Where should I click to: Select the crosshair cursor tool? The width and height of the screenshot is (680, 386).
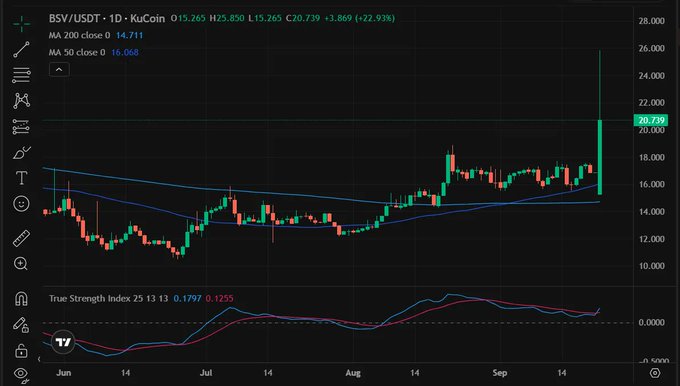21,24
